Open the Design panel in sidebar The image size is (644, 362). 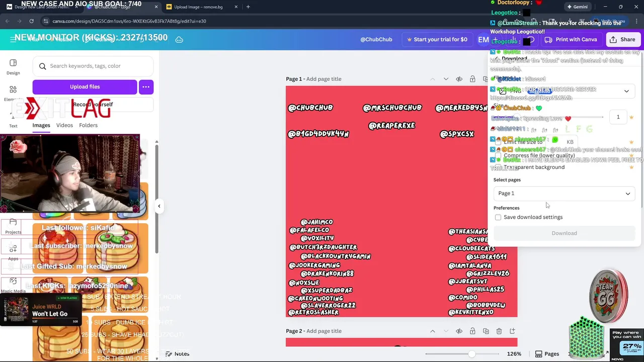[13, 66]
